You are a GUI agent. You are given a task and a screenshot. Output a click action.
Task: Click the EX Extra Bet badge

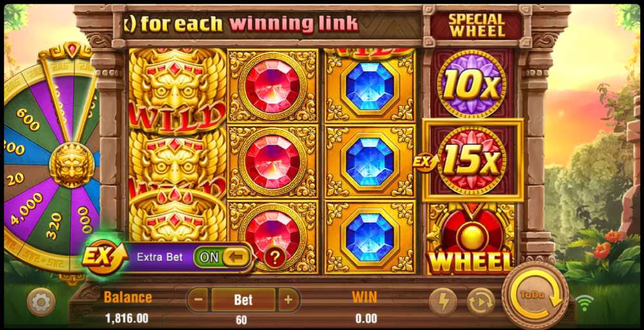[x=99, y=257]
